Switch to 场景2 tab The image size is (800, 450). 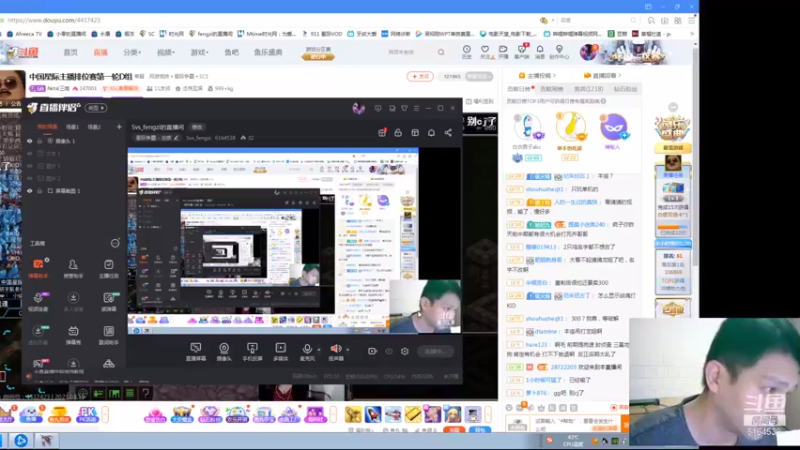[94, 127]
